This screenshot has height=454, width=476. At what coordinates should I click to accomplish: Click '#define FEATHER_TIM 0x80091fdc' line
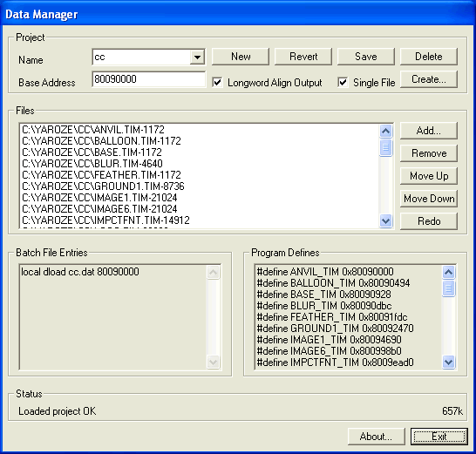point(332,317)
